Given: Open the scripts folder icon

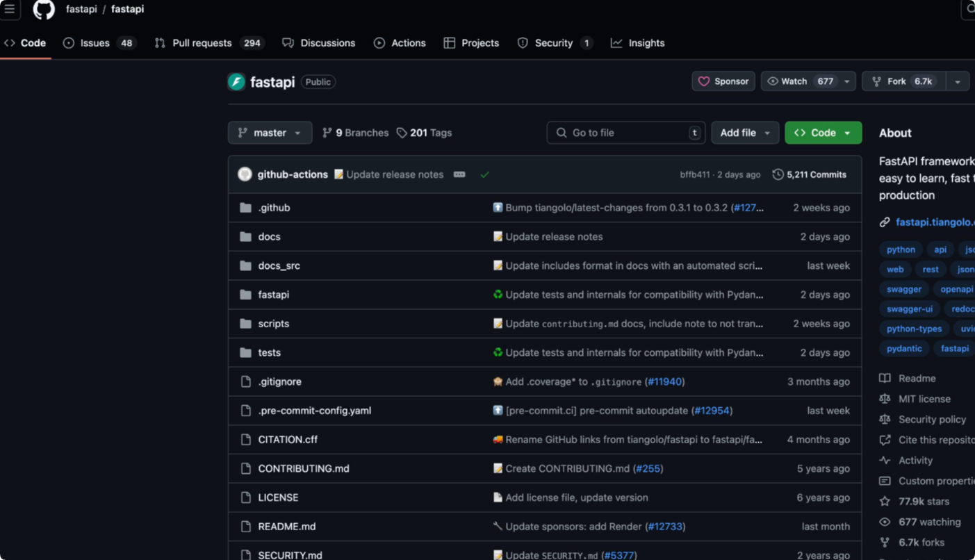Looking at the screenshot, I should click(x=245, y=324).
